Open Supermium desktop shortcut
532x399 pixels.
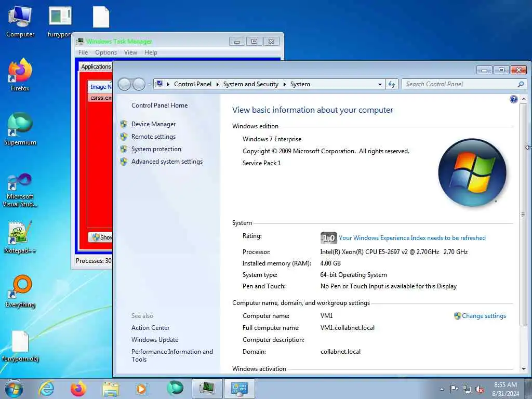[20, 129]
